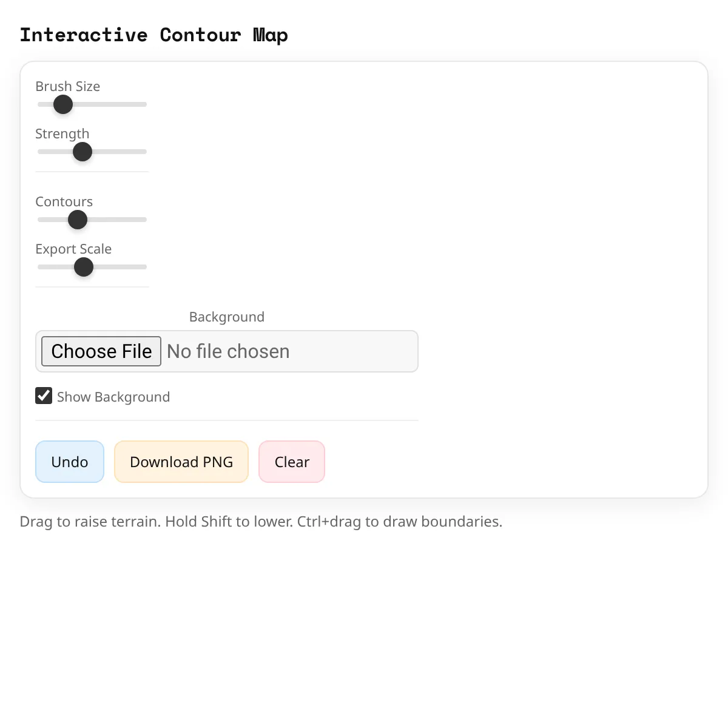This screenshot has height=728, width=728.
Task: Click the drag instructions hint text
Action: (x=261, y=522)
